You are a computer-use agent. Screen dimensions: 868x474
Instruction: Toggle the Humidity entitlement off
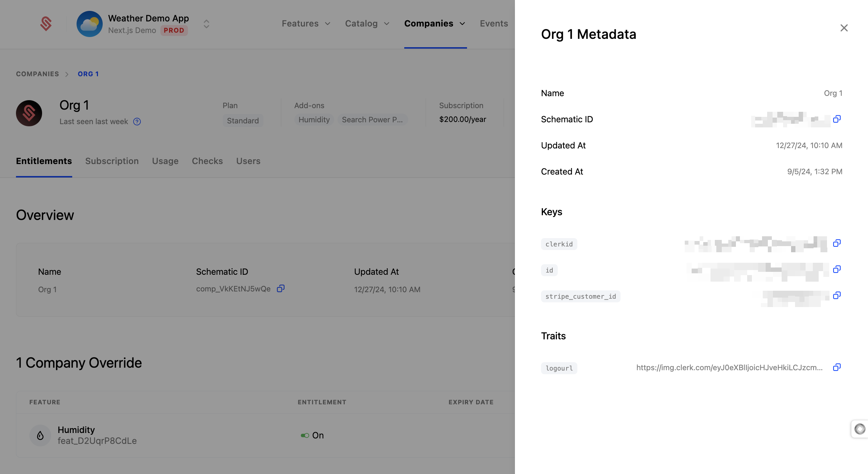pyautogui.click(x=304, y=435)
